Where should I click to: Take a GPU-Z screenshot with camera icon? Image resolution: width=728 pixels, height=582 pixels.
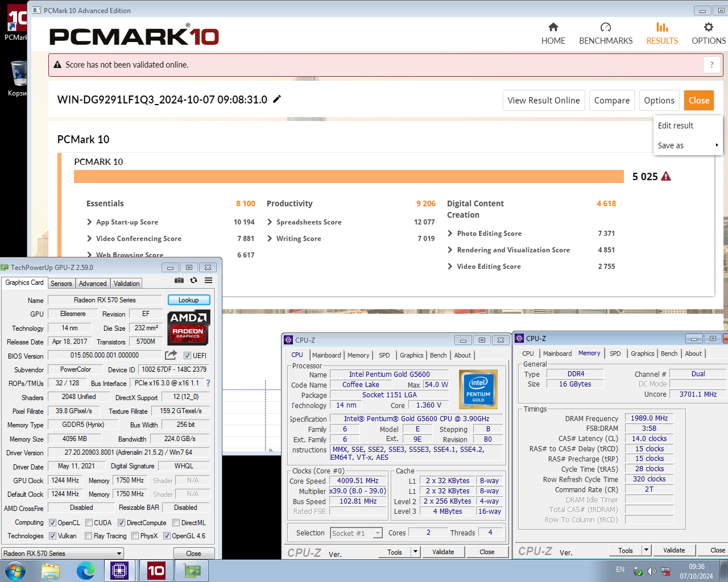coord(179,280)
